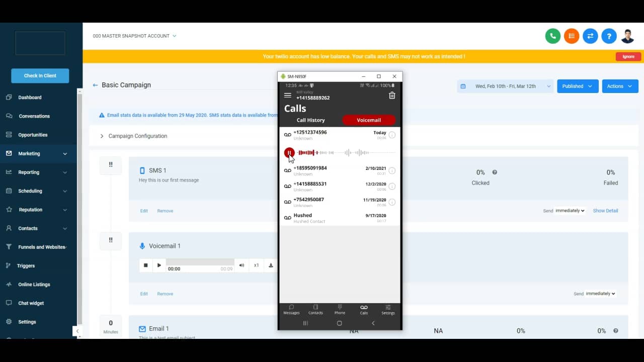The image size is (644, 362).
Task: Stop the Voicemail 1 audio player
Action: (146, 265)
